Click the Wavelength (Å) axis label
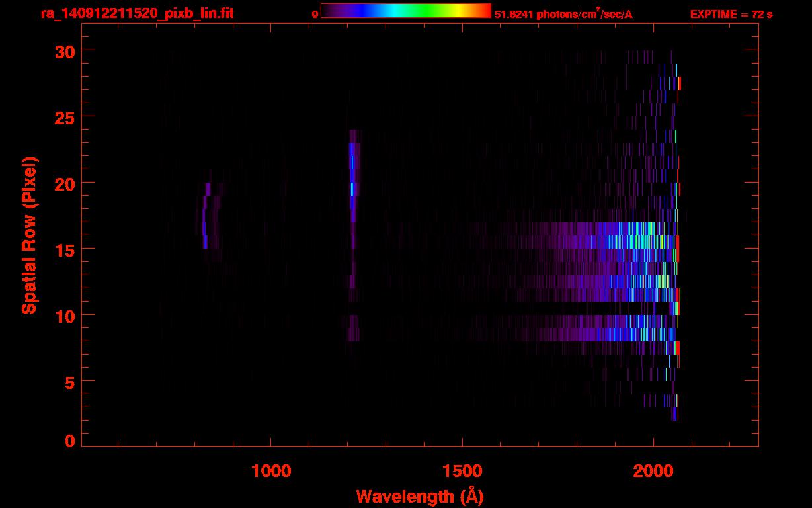Screen dimensions: 812x508 (x=420, y=496)
